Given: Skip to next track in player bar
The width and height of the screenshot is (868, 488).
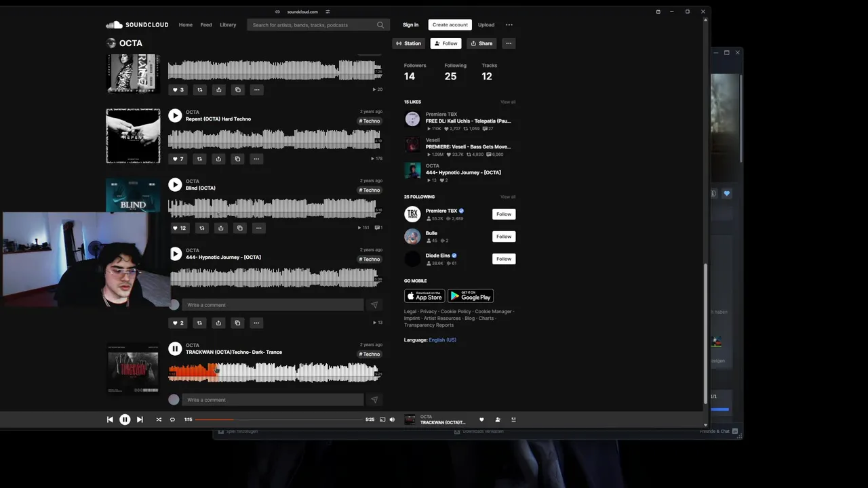Looking at the screenshot, I should tap(140, 420).
